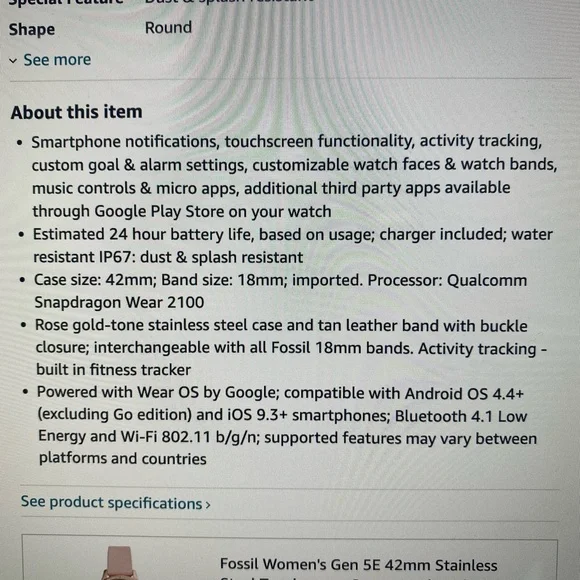Click the Round shape value
The width and height of the screenshot is (580, 580).
[x=168, y=28]
